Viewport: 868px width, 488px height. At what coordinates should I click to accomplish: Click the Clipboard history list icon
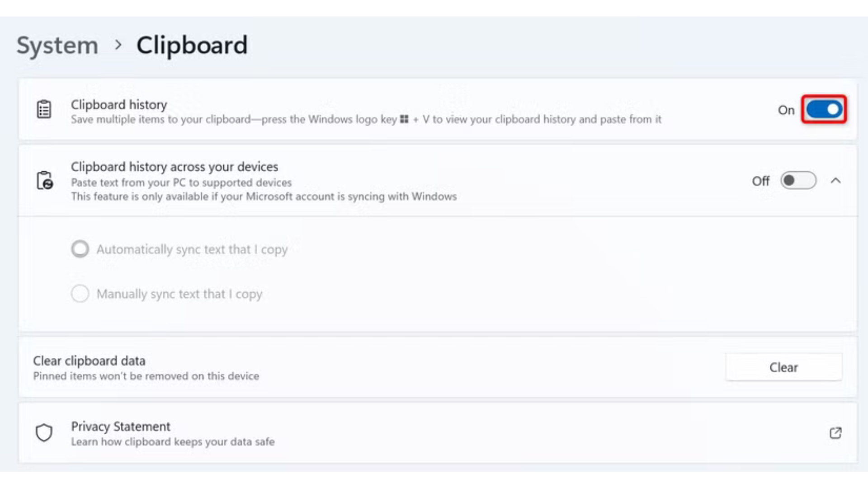[44, 109]
